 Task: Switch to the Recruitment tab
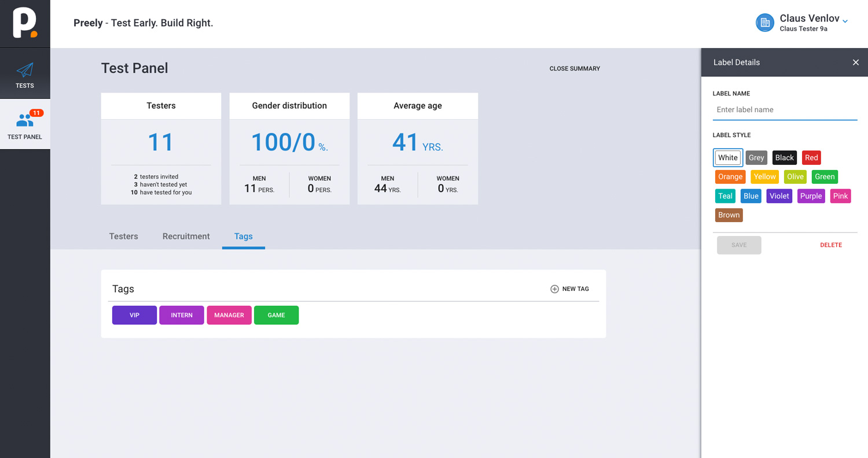click(x=186, y=236)
